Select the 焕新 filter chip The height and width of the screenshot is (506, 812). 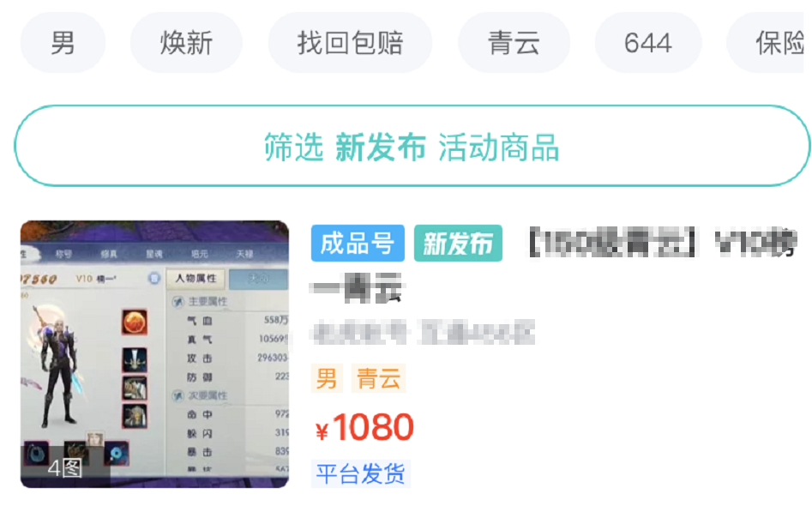click(186, 43)
